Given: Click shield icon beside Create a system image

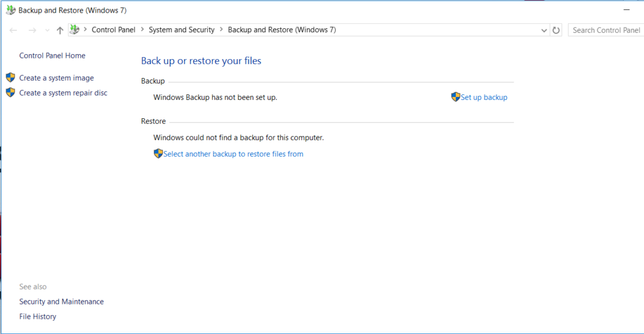Looking at the screenshot, I should pos(11,77).
